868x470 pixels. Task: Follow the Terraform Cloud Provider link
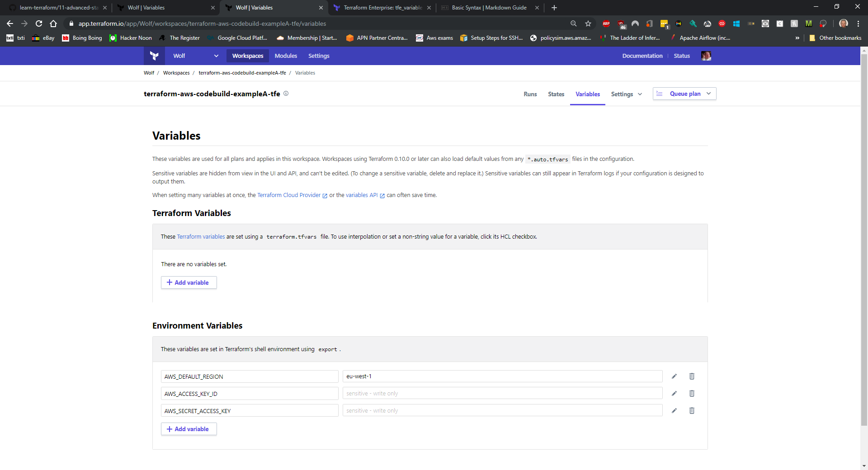(292, 195)
